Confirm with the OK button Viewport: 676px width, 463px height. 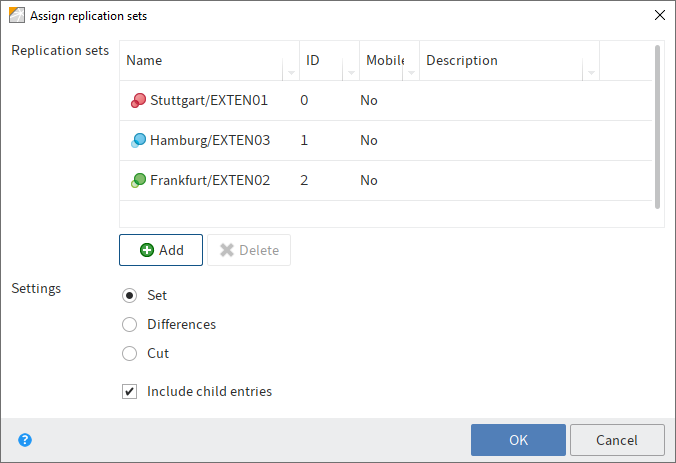click(x=518, y=440)
